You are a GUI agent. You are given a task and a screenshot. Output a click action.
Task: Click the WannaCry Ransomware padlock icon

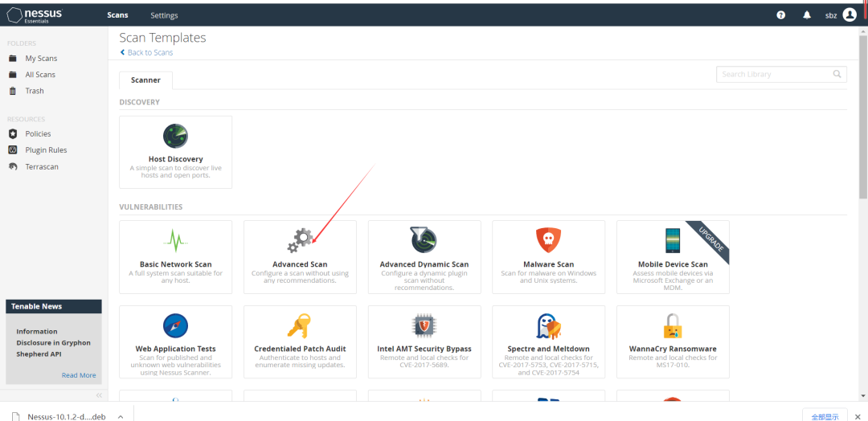point(673,325)
